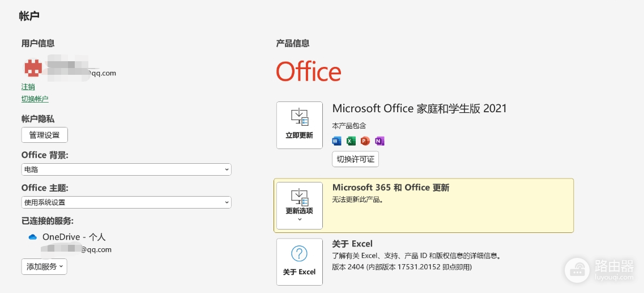The height and width of the screenshot is (293, 644).
Task: Click the 帐户隐私 heading
Action: click(38, 119)
